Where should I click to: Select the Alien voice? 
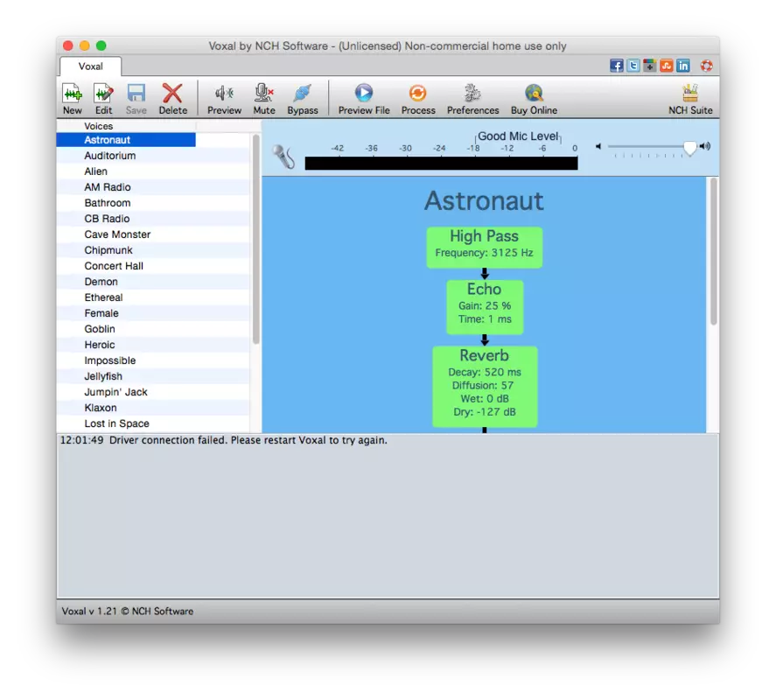pyautogui.click(x=153, y=171)
